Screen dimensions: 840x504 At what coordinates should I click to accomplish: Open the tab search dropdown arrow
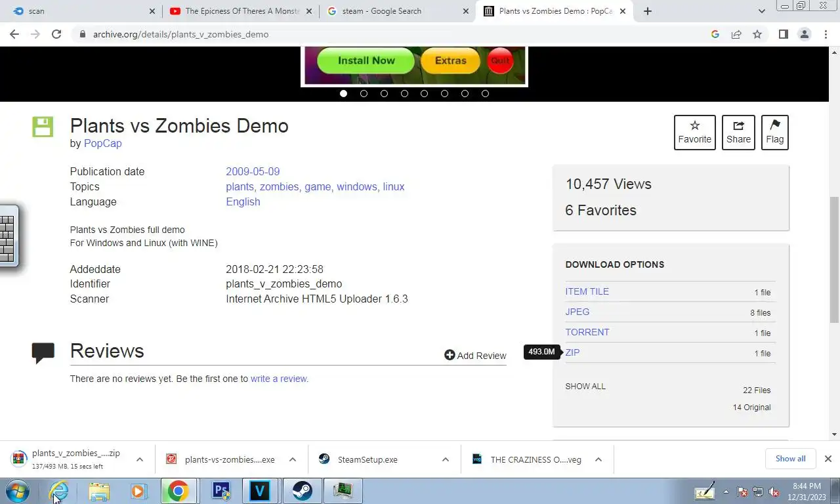pos(762,11)
